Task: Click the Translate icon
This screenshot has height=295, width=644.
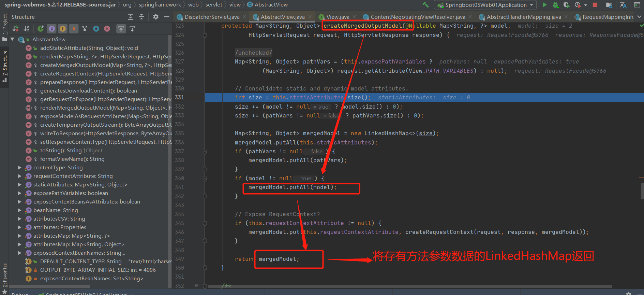Action: click(623, 5)
